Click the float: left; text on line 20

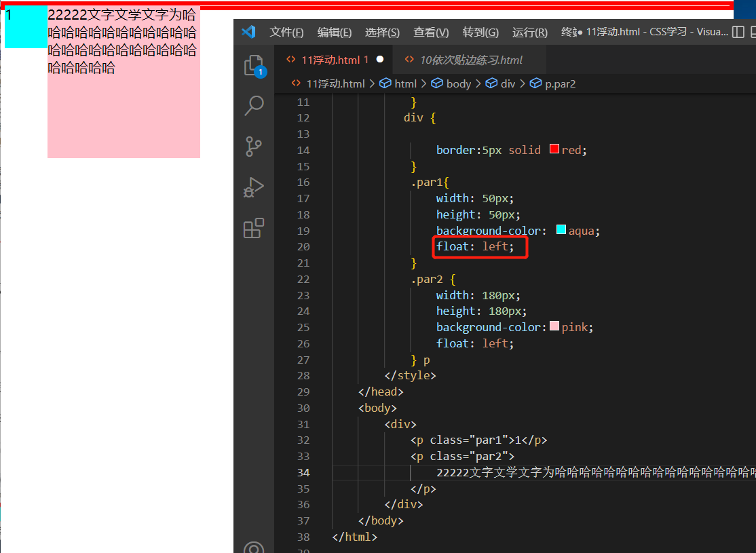(476, 246)
